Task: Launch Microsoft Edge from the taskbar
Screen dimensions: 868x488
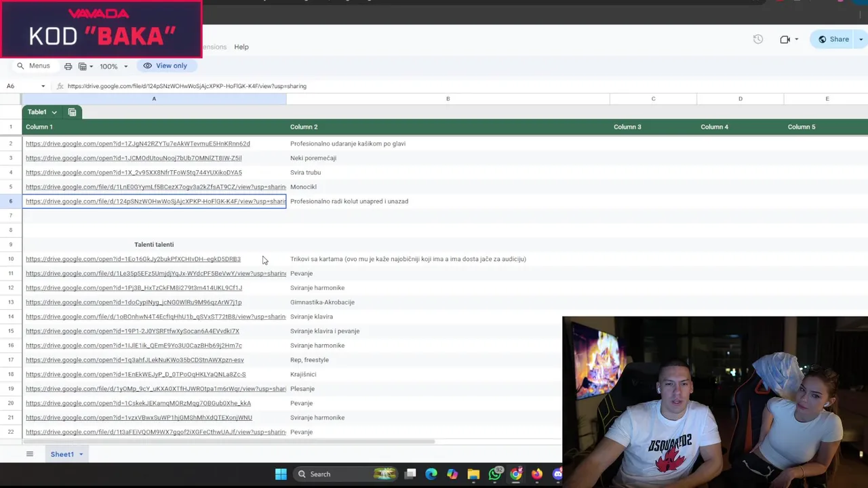Action: click(x=431, y=474)
